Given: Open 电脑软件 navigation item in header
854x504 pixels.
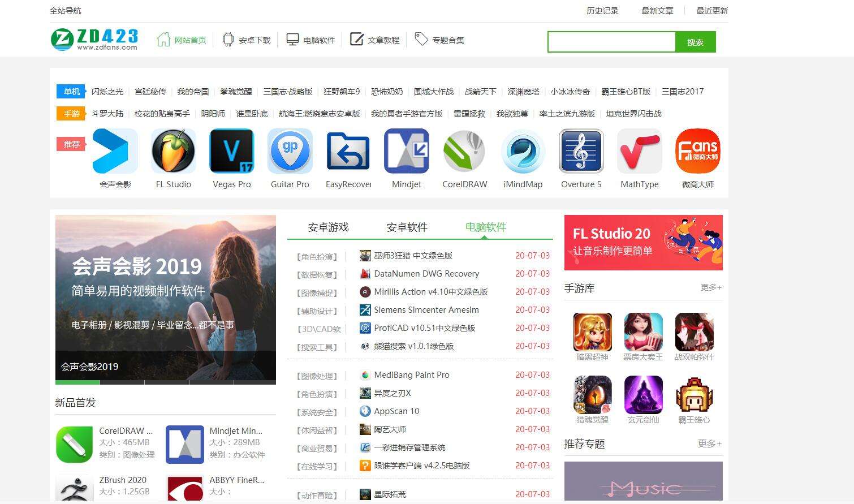Looking at the screenshot, I should [310, 40].
